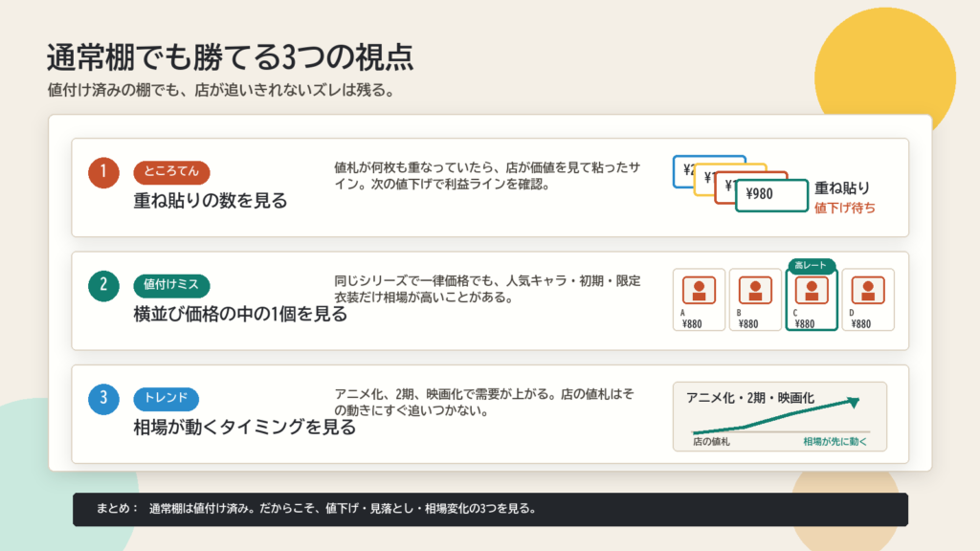
Task: Click the heading 横並び価格の中の1個を見る
Action: click(240, 314)
